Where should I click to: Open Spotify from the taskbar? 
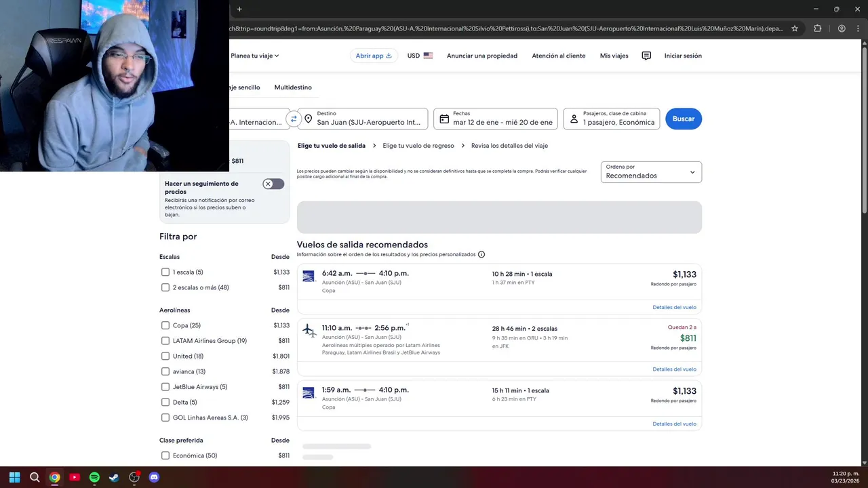(x=94, y=477)
